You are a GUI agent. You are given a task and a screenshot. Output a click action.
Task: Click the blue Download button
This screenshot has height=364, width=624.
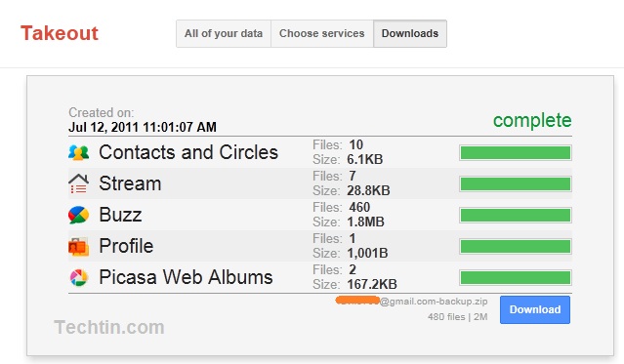tap(535, 309)
